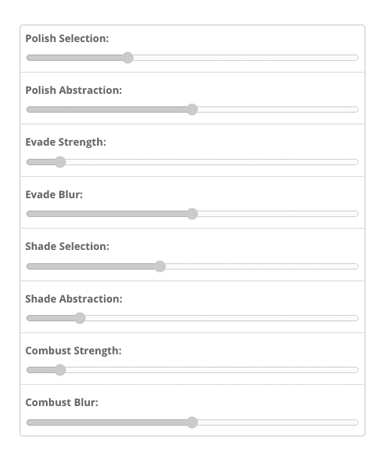This screenshot has height=450, width=384.
Task: Set Polish Abstraction slider to maximum end
Action: tap(357, 109)
